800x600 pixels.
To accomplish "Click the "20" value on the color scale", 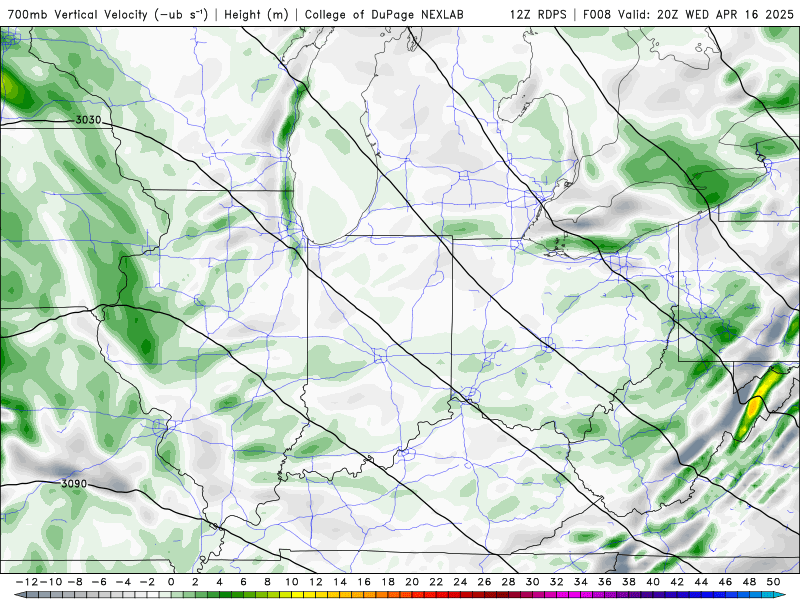I will point(412,582).
